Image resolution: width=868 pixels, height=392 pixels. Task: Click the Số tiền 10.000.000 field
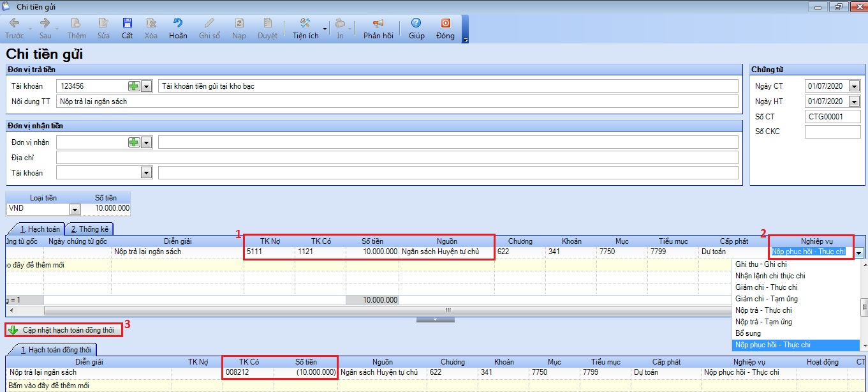107,208
